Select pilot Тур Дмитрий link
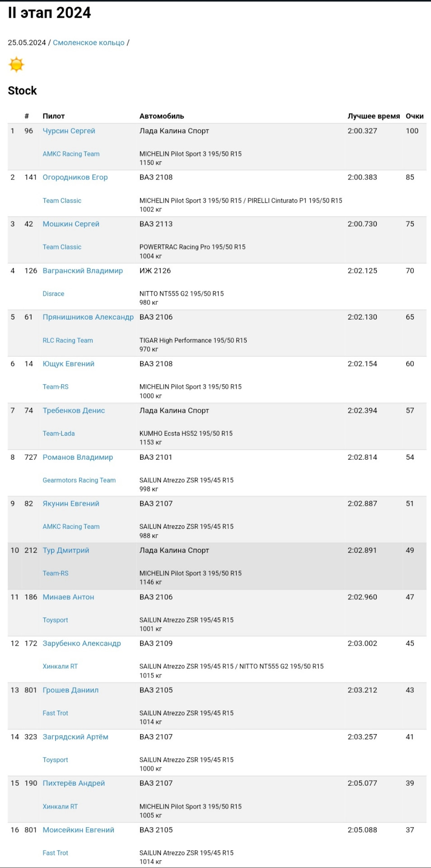 [x=66, y=550]
